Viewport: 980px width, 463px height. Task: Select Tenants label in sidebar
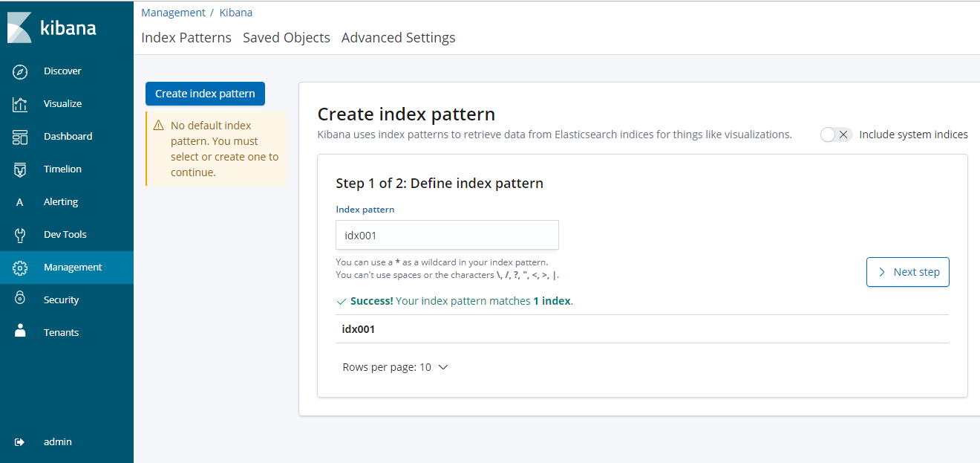coord(61,333)
